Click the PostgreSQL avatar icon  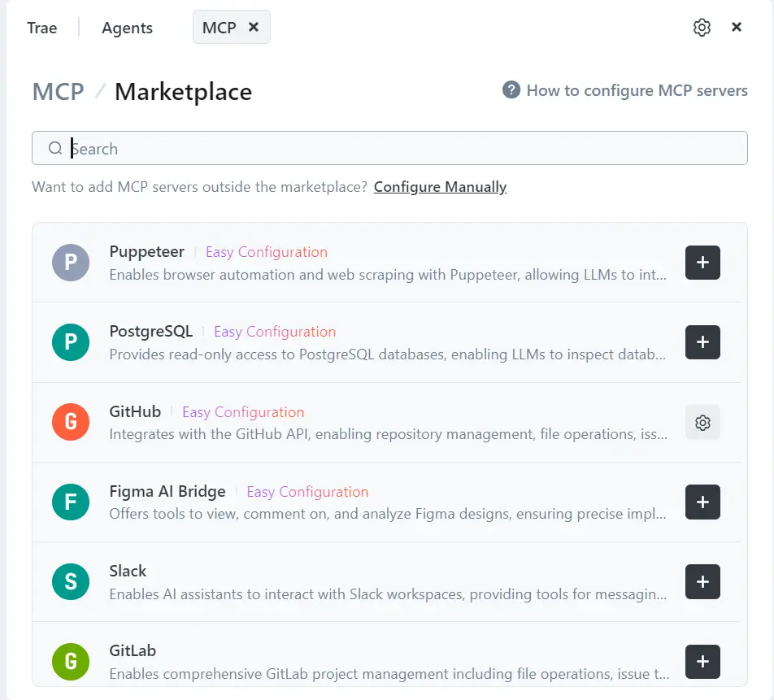[x=71, y=342]
